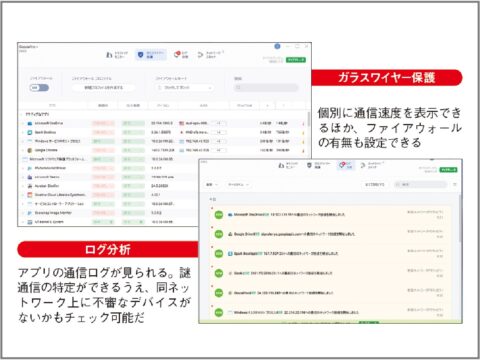The width and height of the screenshot is (480, 360).
Task: Click the NEW badge on Google Drive log entry
Action: coord(219,235)
